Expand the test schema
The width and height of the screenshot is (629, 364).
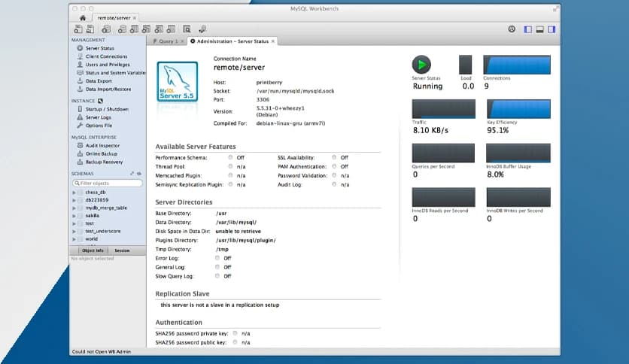pos(74,223)
